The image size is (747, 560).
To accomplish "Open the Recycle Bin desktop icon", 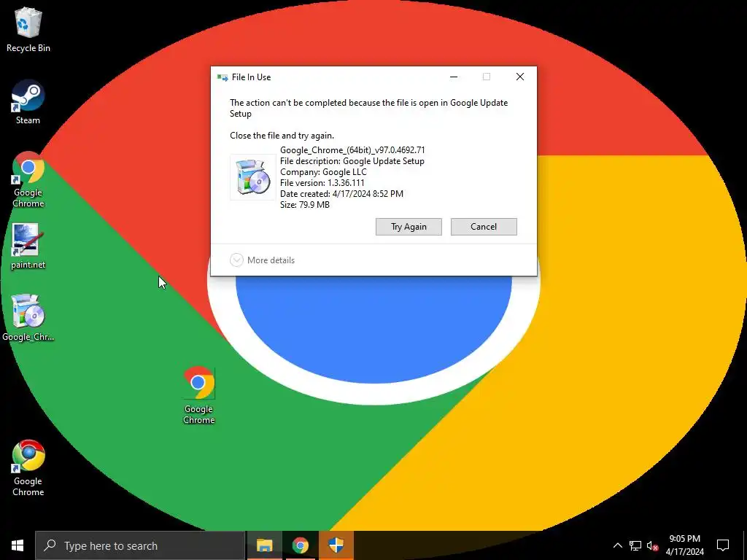I will click(28, 29).
